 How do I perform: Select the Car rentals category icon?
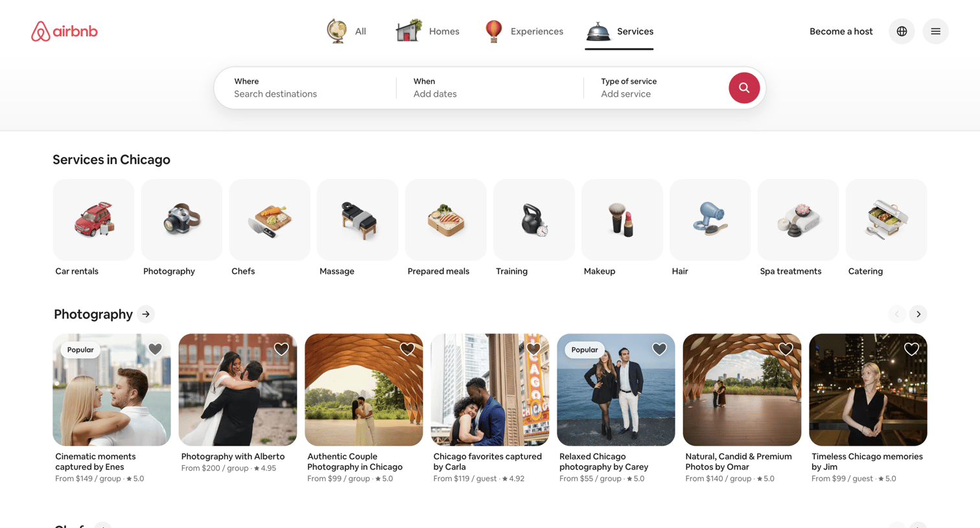click(93, 220)
